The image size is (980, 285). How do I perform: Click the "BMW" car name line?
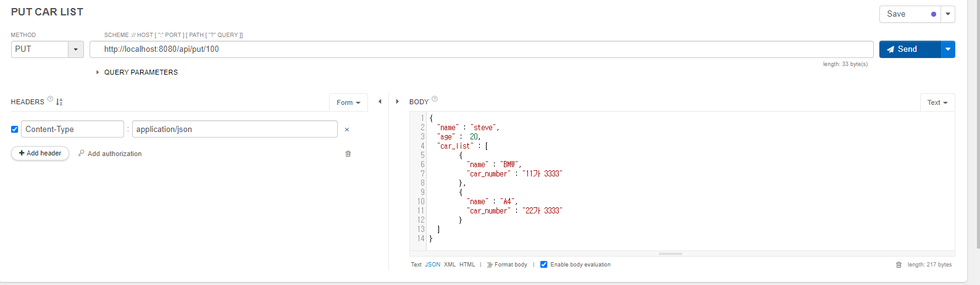pyautogui.click(x=494, y=165)
